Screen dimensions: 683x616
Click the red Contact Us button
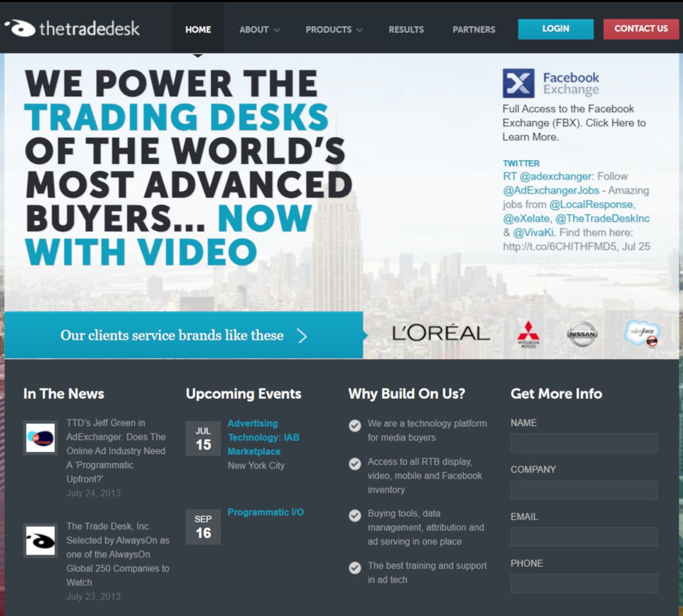[641, 29]
